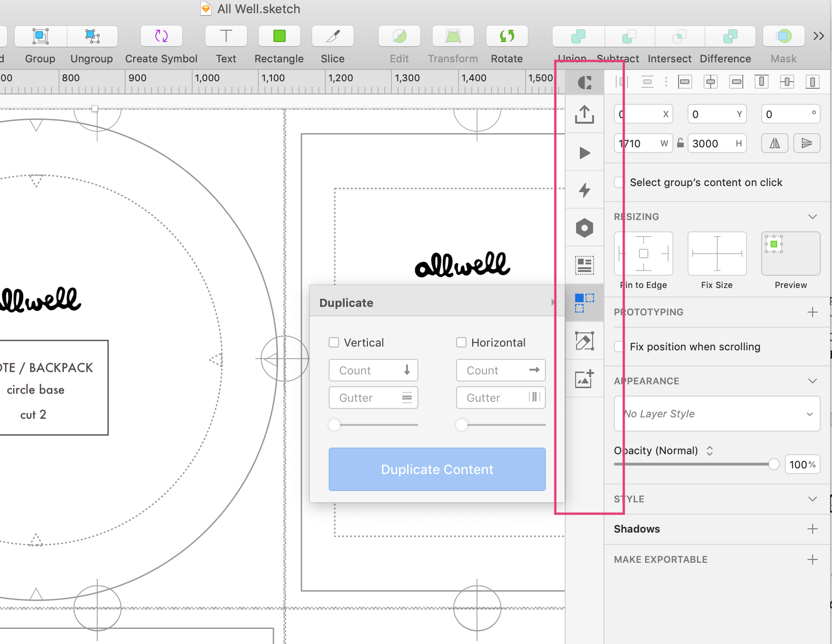Click the rotation degrees field
This screenshot has width=832, height=644.
pyautogui.click(x=791, y=114)
